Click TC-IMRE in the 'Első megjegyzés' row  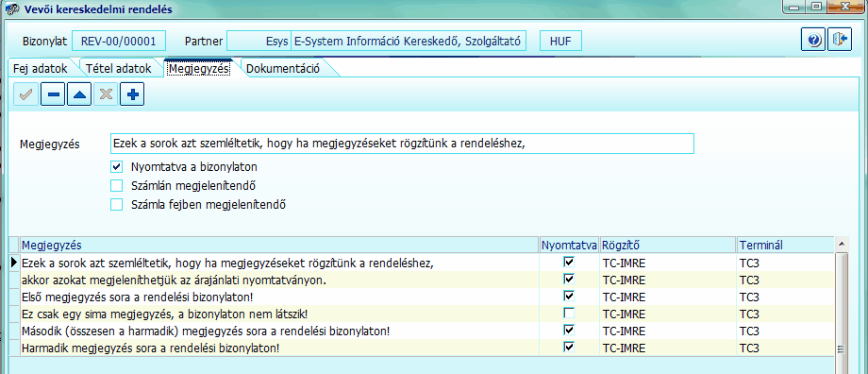click(x=624, y=297)
